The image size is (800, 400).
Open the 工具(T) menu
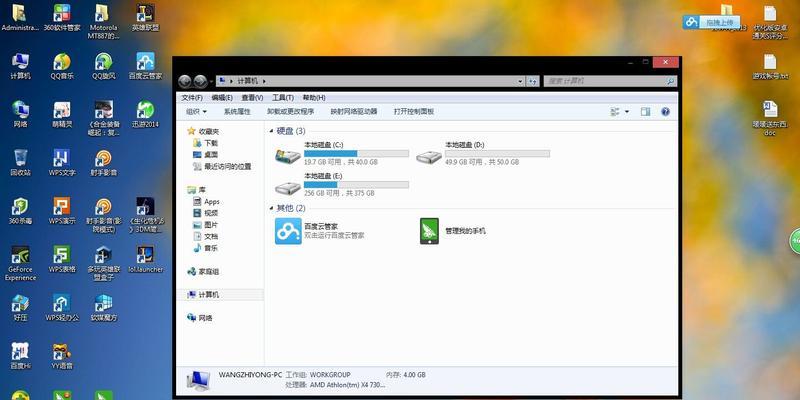(x=283, y=97)
